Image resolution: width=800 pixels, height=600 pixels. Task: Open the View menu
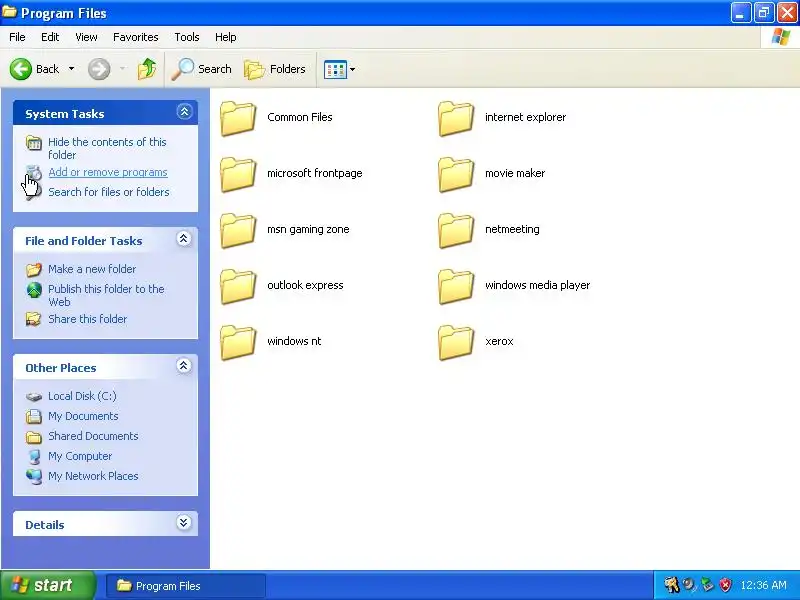[86, 37]
